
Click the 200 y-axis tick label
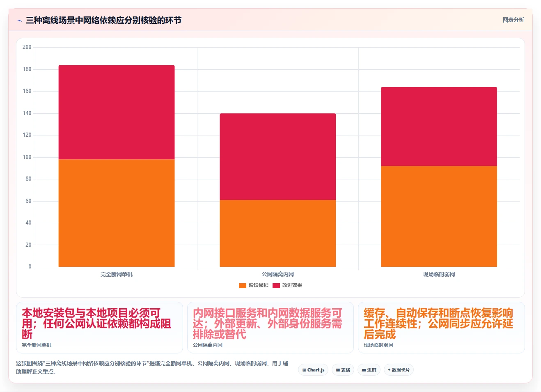(27, 47)
